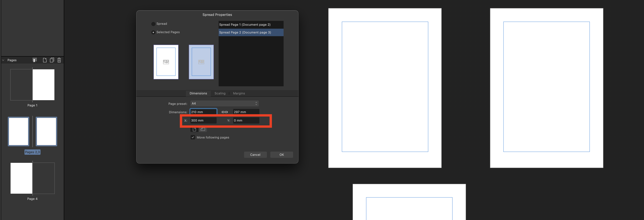This screenshot has width=644, height=220.
Task: Select the Selected Pages radio button
Action: (x=153, y=32)
